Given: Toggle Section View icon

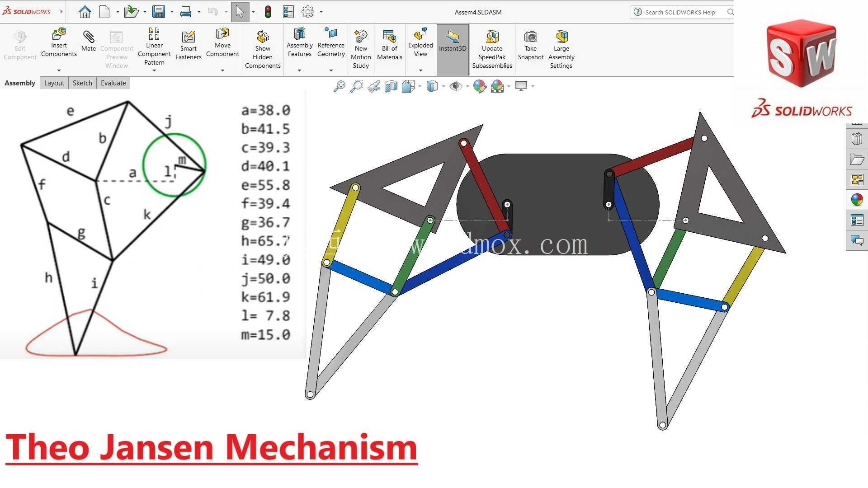Looking at the screenshot, I should pos(391,86).
